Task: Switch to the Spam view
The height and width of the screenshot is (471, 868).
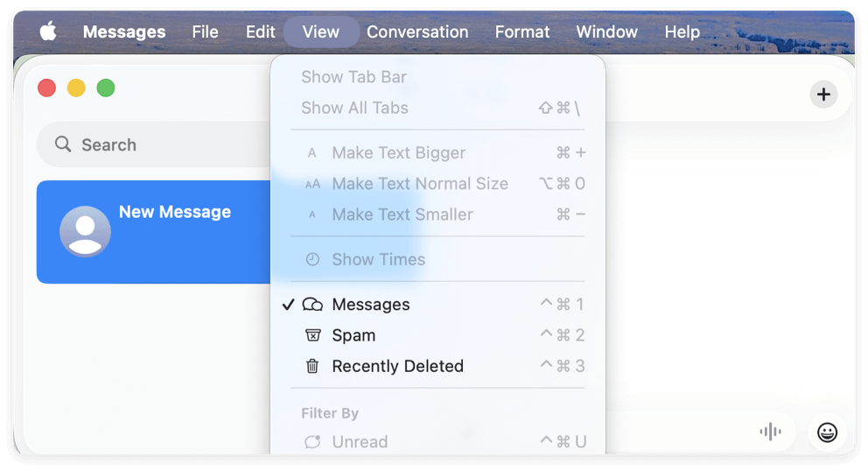Action: click(x=437, y=335)
